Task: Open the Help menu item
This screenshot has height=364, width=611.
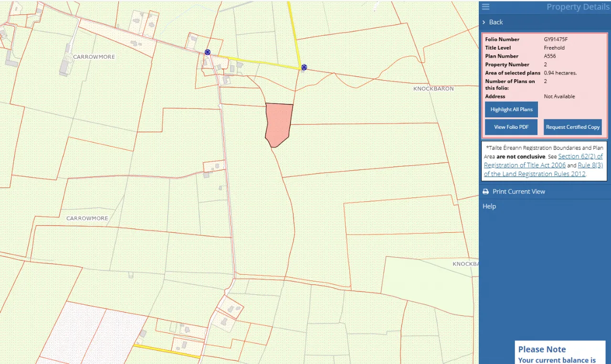Action: 489,206
